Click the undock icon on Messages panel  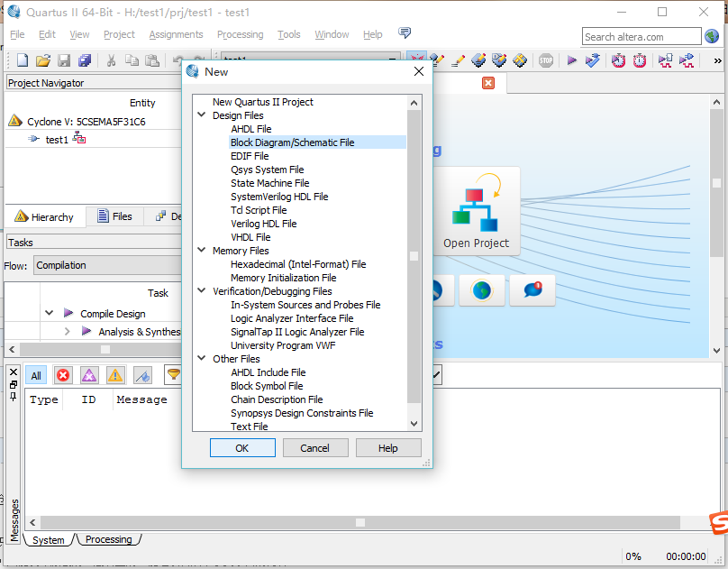coord(13,385)
